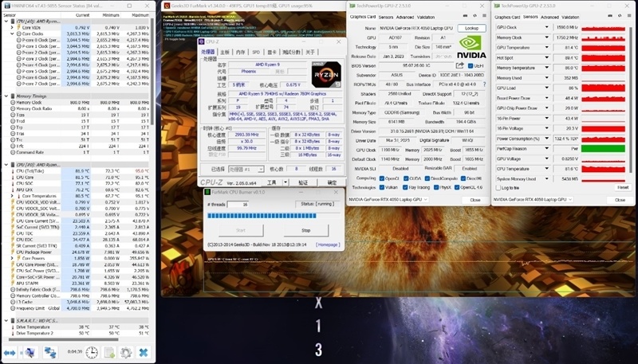Open Homepage link in CPU Burner
The image size is (638, 364).
click(x=328, y=245)
